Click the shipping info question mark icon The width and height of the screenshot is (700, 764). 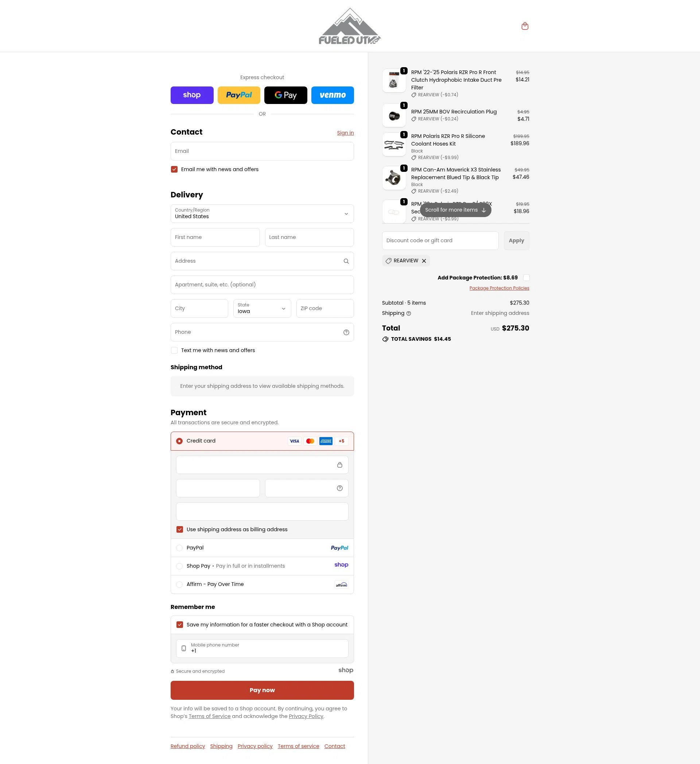pos(408,313)
